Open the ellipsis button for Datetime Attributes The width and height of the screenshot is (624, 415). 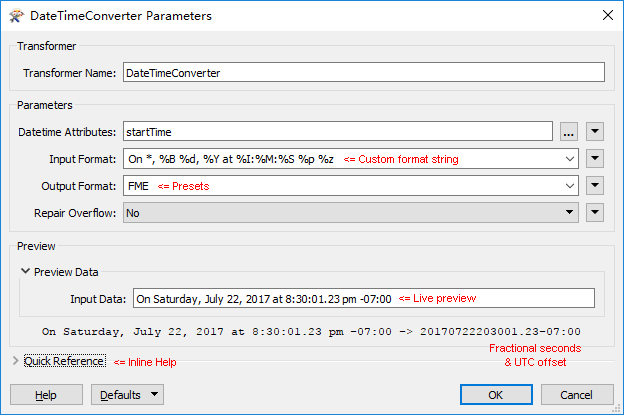point(569,132)
